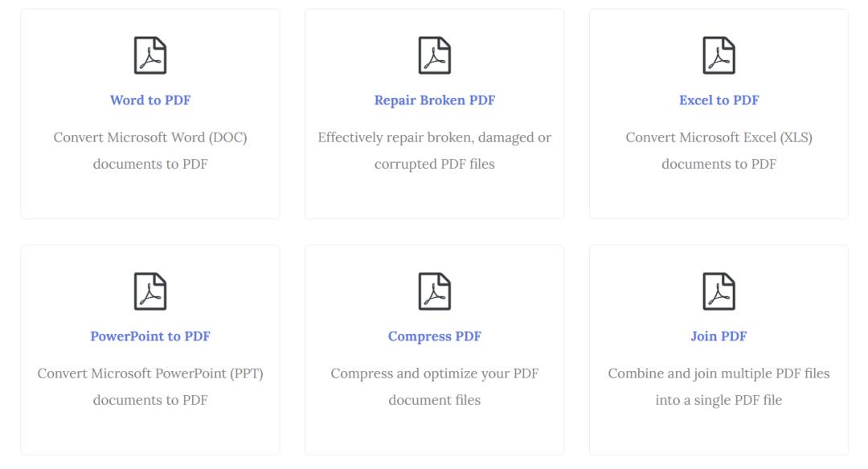Click the 'corrupted PDF files' text line
This screenshot has height=469, width=868.
click(x=435, y=164)
